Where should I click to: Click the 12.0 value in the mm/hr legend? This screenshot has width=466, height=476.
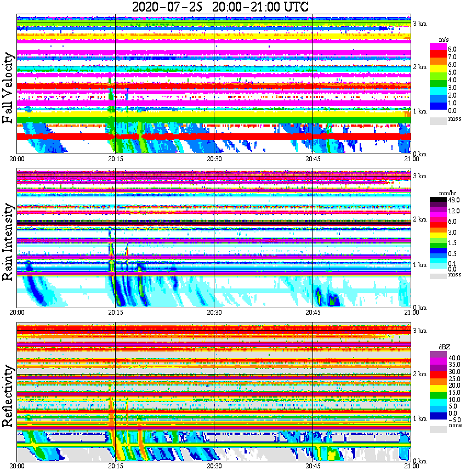(454, 211)
